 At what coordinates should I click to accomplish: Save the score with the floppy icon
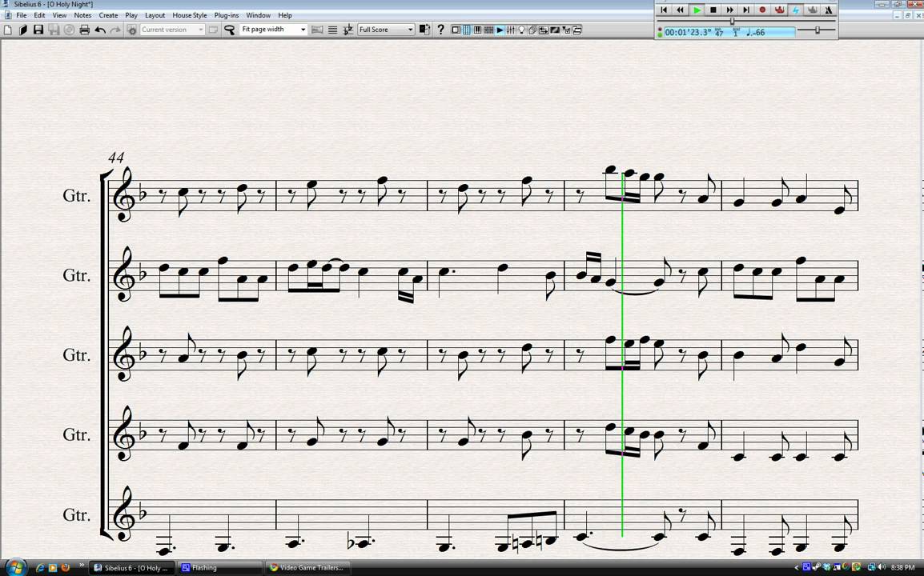38,30
